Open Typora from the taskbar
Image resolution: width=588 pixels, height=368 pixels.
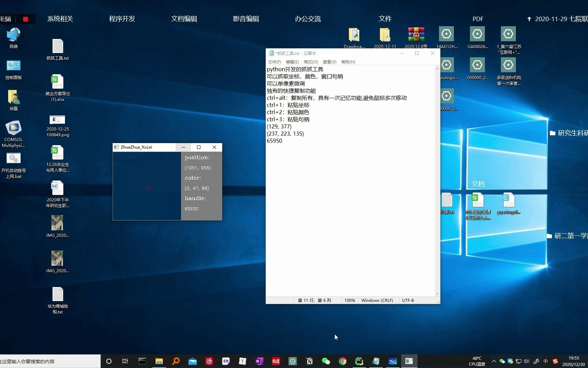242,361
